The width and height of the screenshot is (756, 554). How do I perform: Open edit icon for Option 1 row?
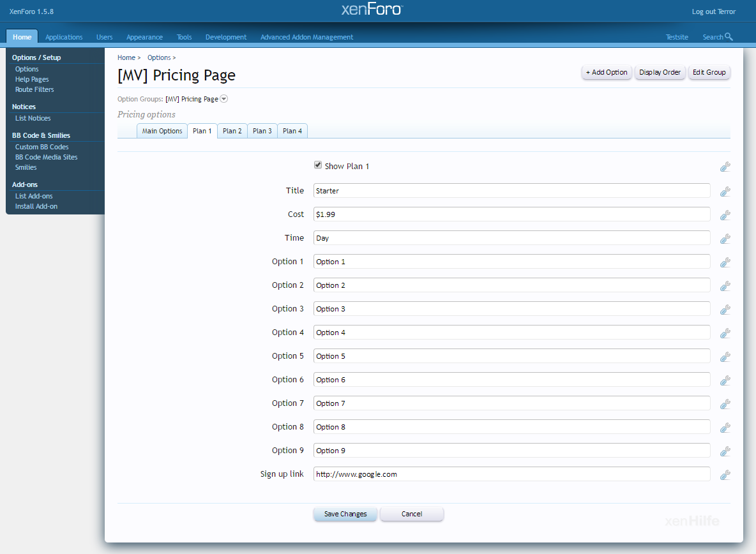pyautogui.click(x=725, y=262)
